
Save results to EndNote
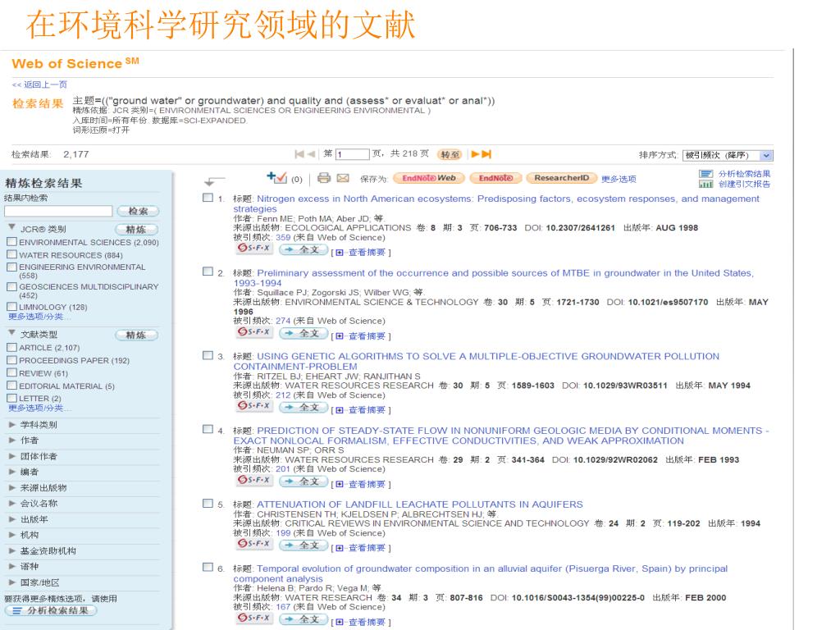[x=495, y=178]
